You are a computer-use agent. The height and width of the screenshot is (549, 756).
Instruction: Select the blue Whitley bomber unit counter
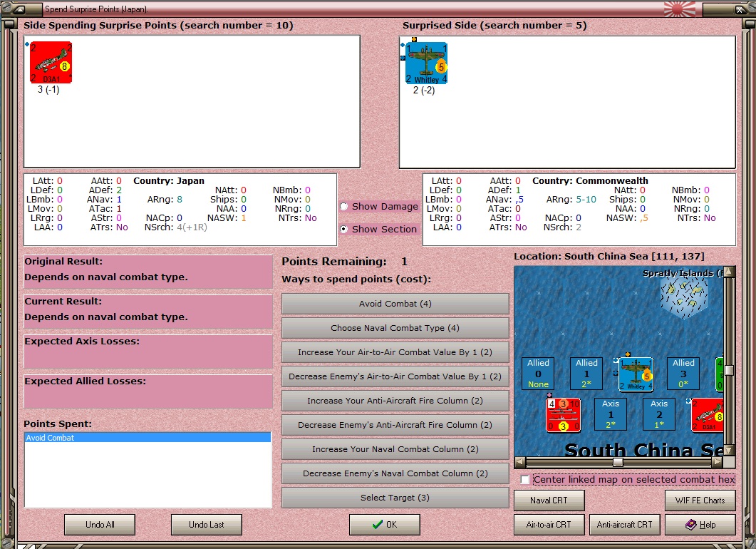(x=426, y=63)
